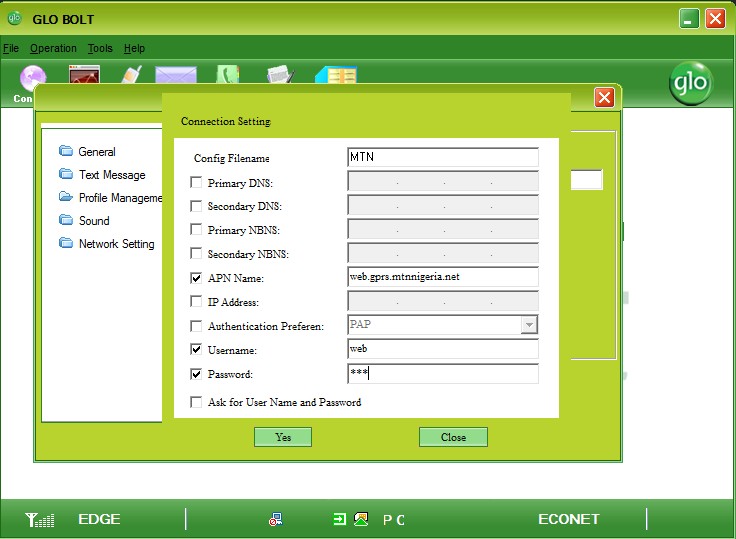Open the File menu
The image size is (736, 539).
click(11, 48)
